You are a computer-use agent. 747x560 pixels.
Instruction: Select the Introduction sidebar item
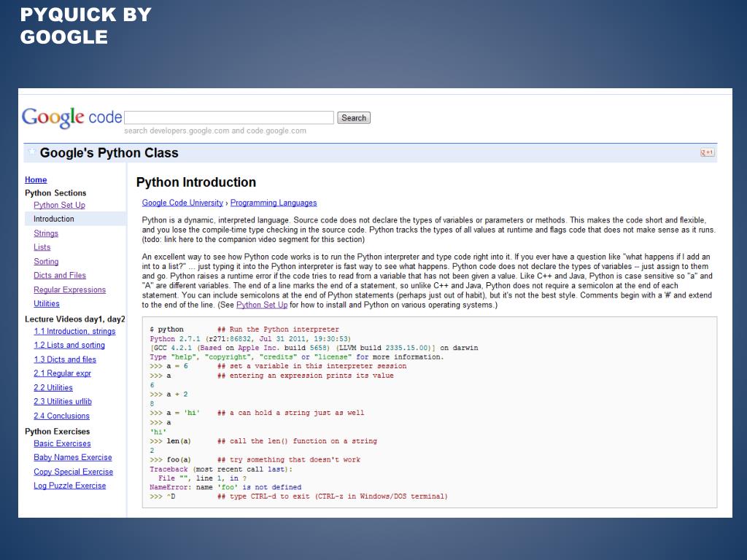pos(75,219)
